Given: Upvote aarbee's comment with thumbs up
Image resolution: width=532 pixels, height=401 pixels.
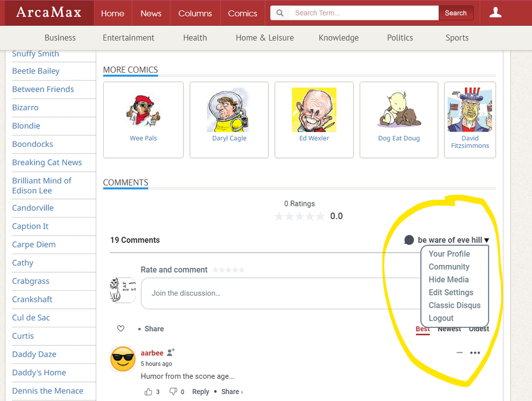Looking at the screenshot, I should 148,391.
